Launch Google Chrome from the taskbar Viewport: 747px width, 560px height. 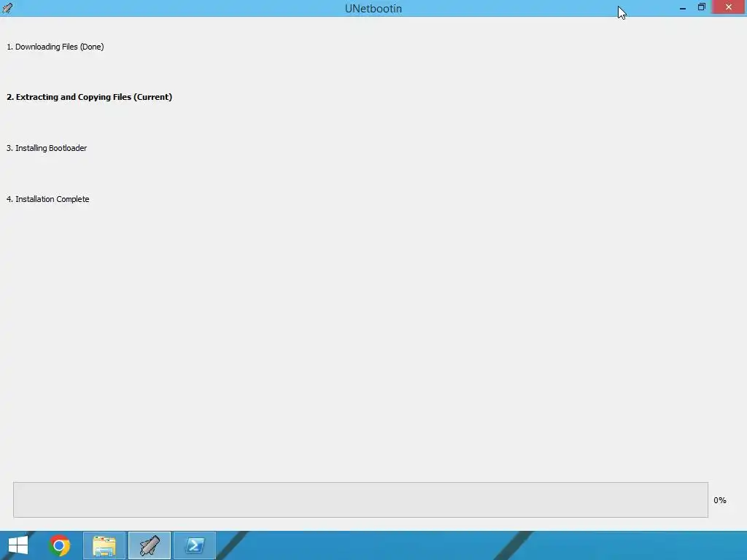(60, 545)
